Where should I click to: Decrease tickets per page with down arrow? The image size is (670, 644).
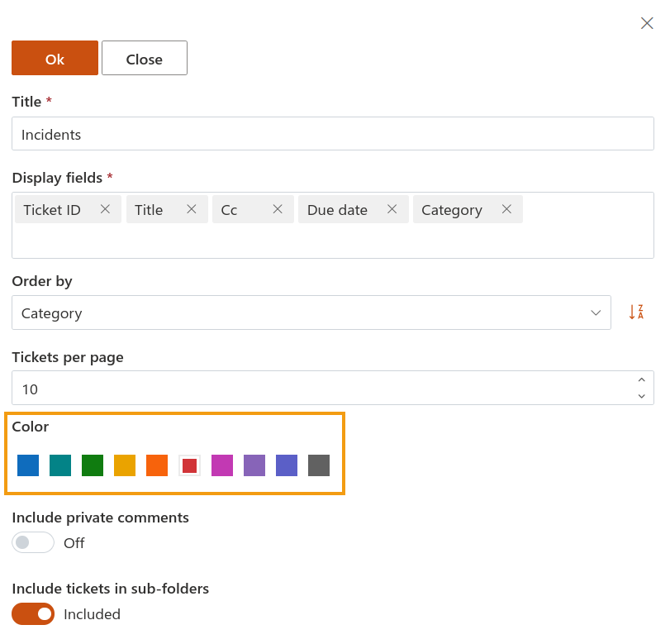641,396
